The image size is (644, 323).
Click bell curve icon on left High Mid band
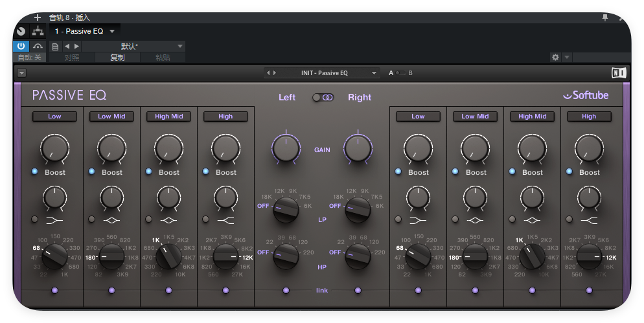tap(169, 220)
